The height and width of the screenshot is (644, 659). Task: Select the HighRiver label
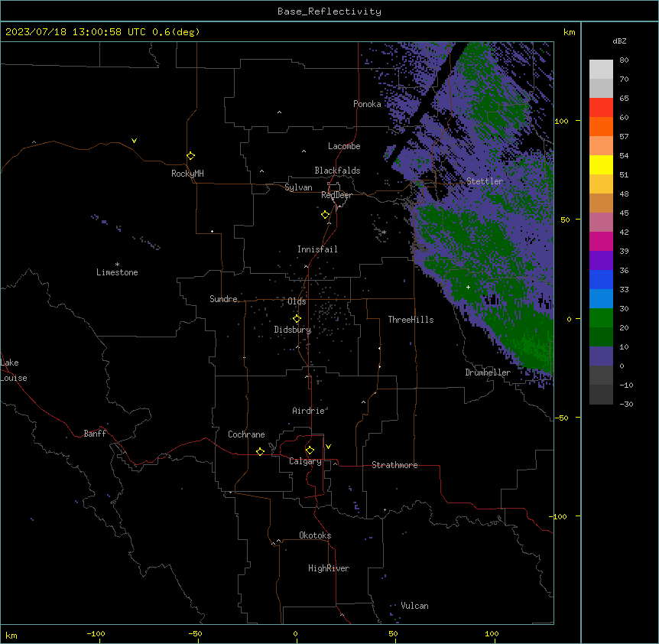coord(329,568)
